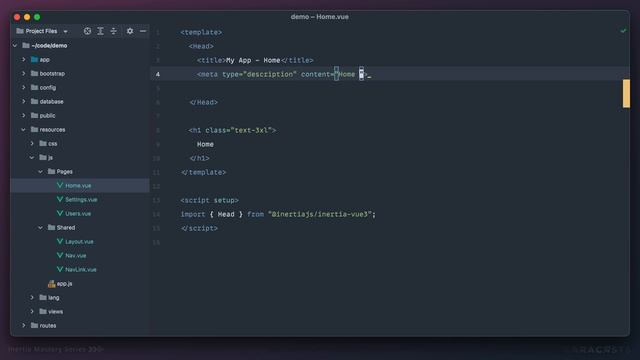Viewport: 640px width, 360px height.
Task: Collapse the Shared folder chevron
Action: click(40, 227)
